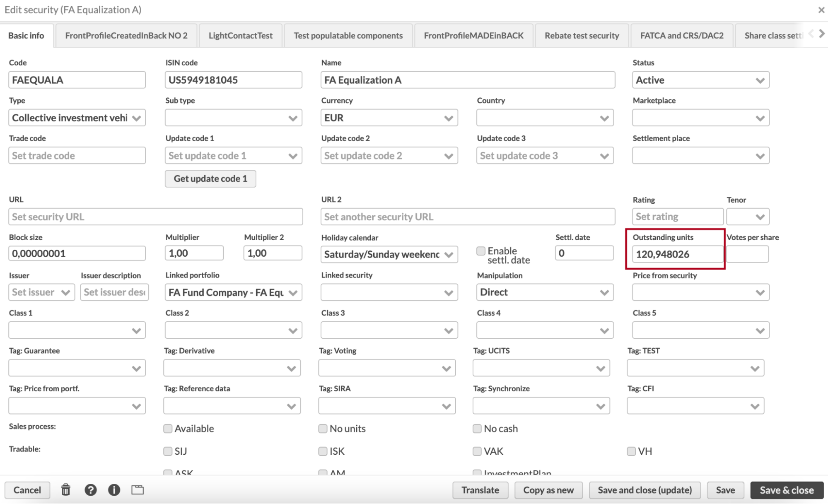
Task: Click the Set security URL field
Action: [x=156, y=217]
